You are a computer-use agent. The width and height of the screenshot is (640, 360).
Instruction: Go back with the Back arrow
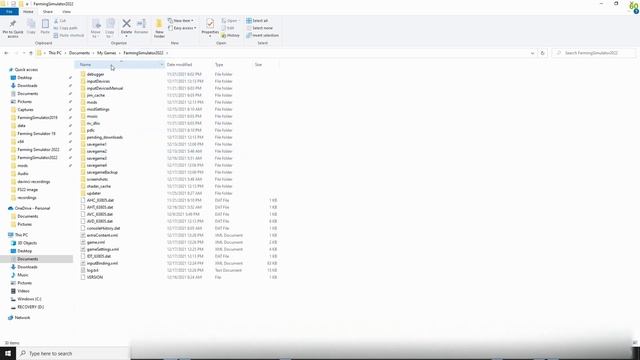point(6,53)
